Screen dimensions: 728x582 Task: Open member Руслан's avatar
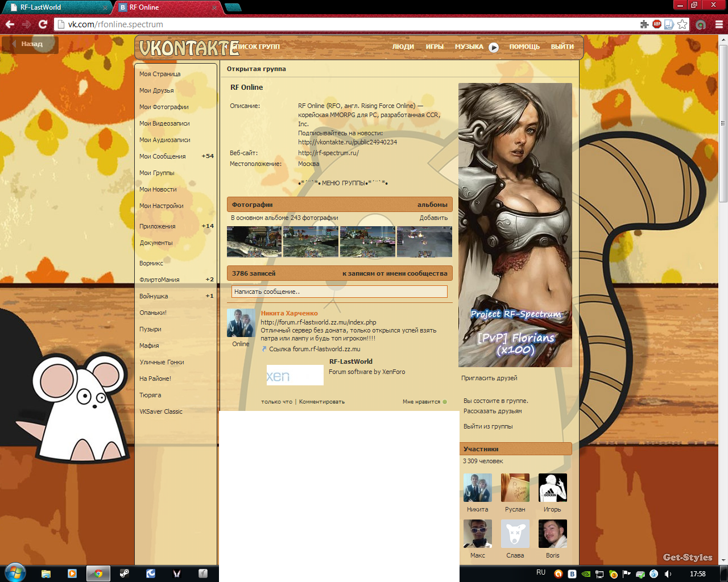coord(515,488)
